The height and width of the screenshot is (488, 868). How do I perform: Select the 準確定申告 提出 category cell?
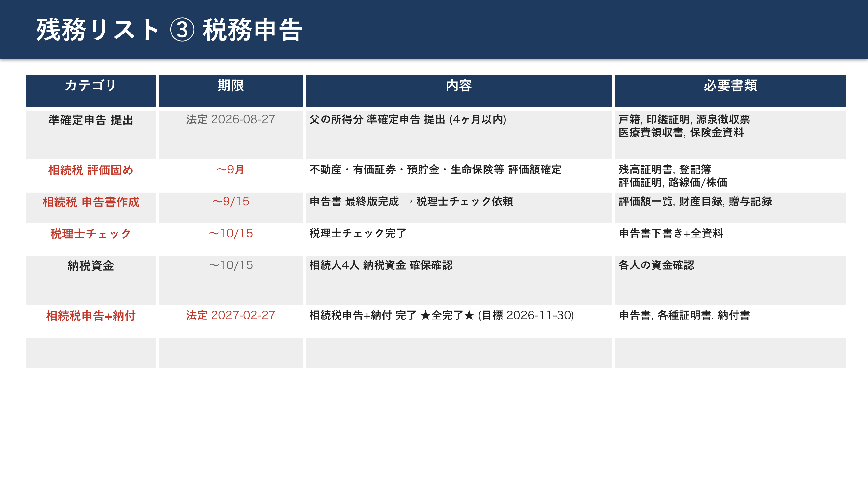click(91, 120)
